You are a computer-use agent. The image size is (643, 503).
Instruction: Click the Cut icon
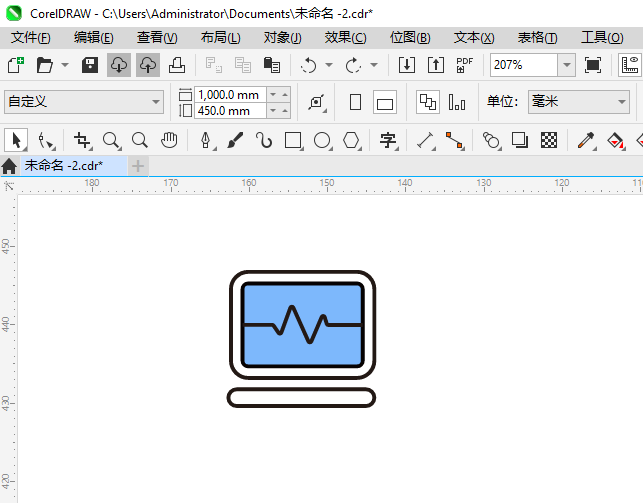214,65
